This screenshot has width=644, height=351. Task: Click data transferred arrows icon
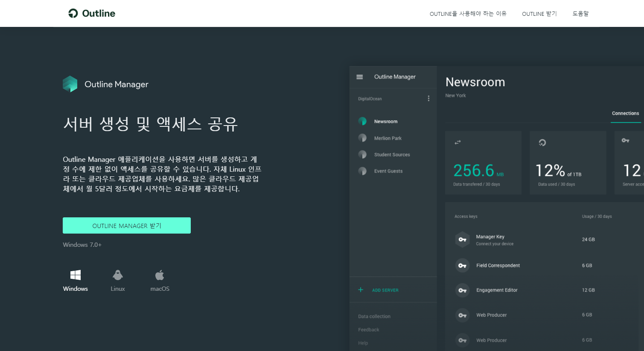coord(458,142)
